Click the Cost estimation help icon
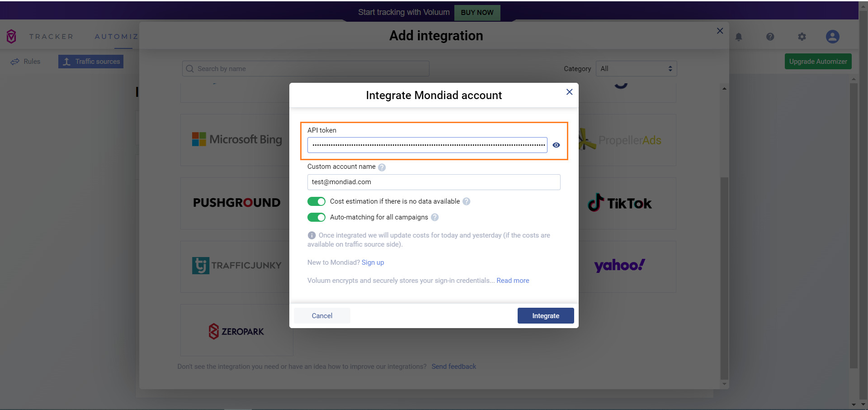Screen dimensions: 868x410 point(467,201)
